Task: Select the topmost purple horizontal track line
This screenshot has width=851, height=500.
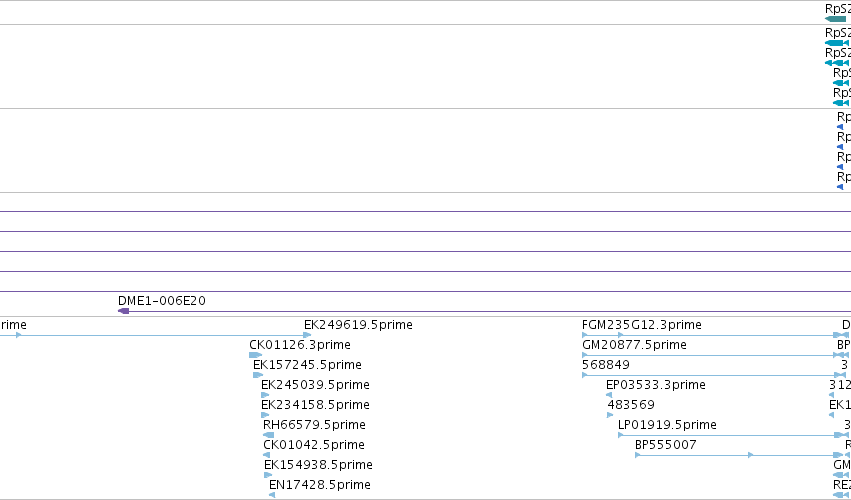Action: pos(426,212)
